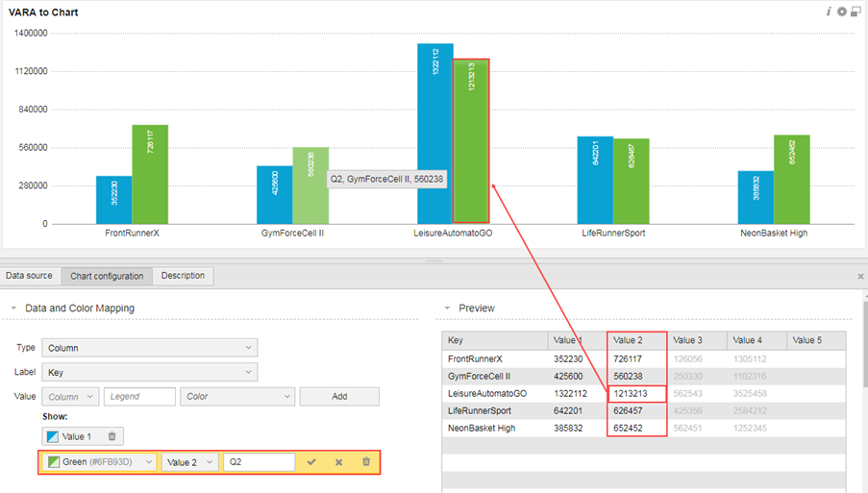Click the detach window icon at top right
This screenshot has width=868, height=493.
pyautogui.click(x=856, y=12)
